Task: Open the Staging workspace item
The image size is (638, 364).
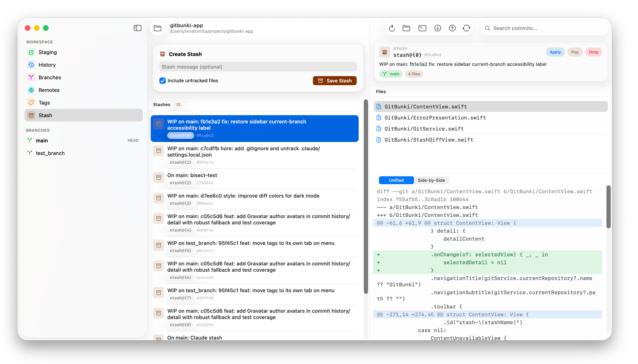Action: click(83, 52)
